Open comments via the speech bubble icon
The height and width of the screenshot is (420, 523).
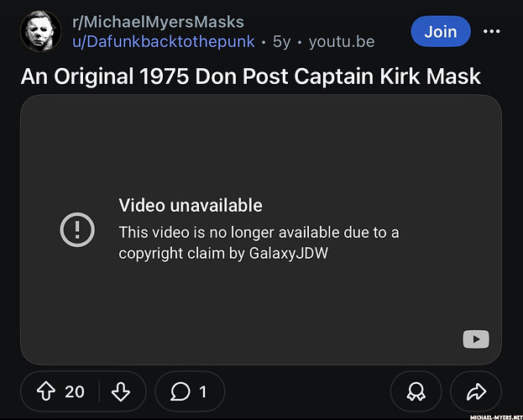click(x=180, y=391)
